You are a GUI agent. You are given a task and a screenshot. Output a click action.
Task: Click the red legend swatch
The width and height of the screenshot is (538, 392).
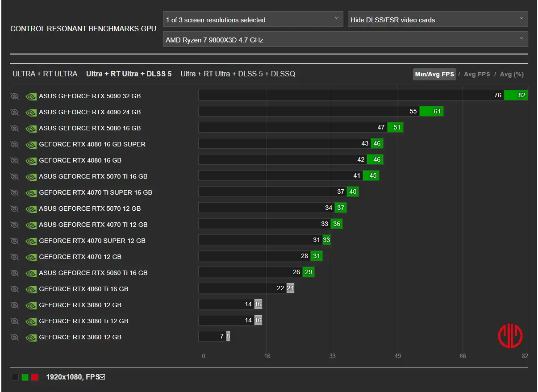tap(35, 377)
